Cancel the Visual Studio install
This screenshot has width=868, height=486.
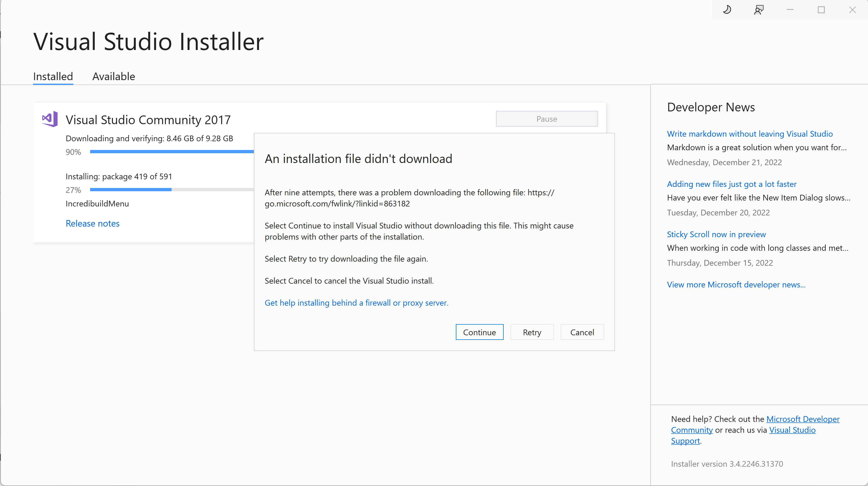pyautogui.click(x=582, y=332)
